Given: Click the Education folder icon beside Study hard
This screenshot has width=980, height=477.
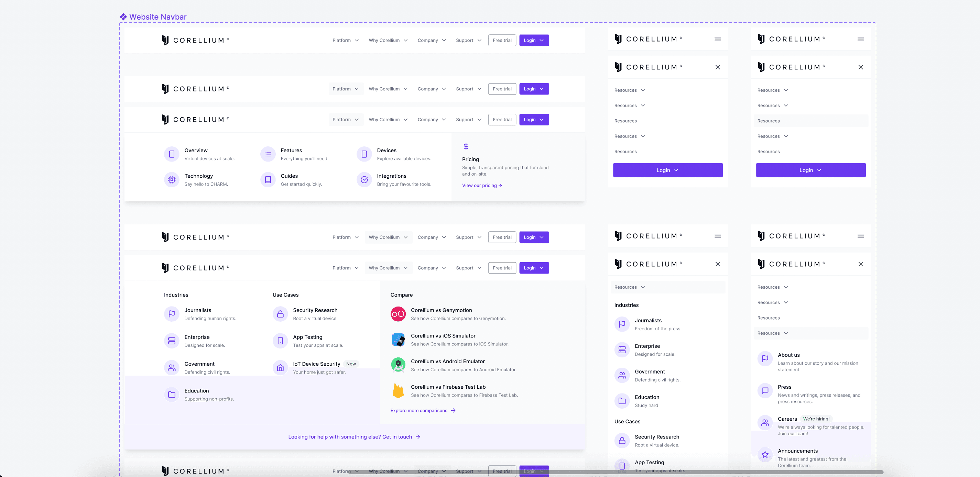Looking at the screenshot, I should click(x=622, y=401).
